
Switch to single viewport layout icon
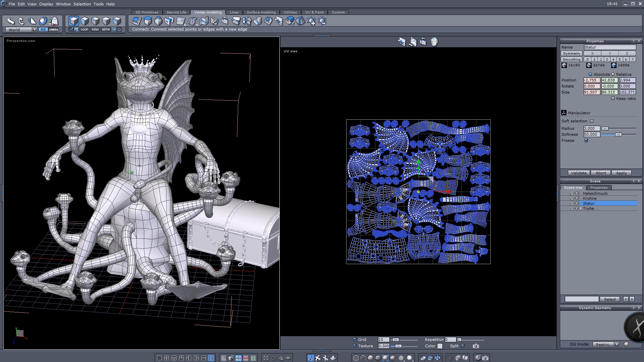click(159, 358)
